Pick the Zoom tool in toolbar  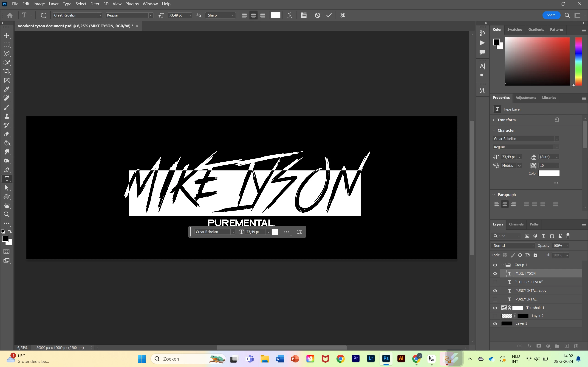coord(7,214)
